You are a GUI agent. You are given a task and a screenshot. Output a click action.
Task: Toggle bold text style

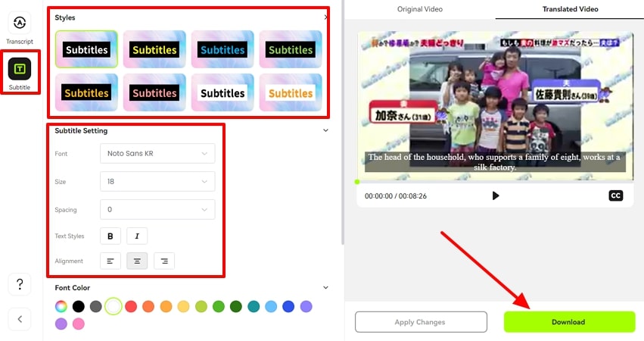click(110, 236)
